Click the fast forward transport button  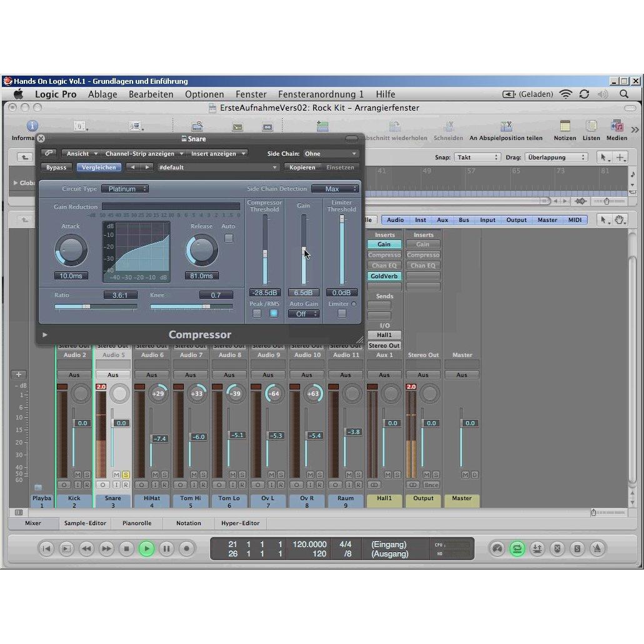[x=106, y=548]
